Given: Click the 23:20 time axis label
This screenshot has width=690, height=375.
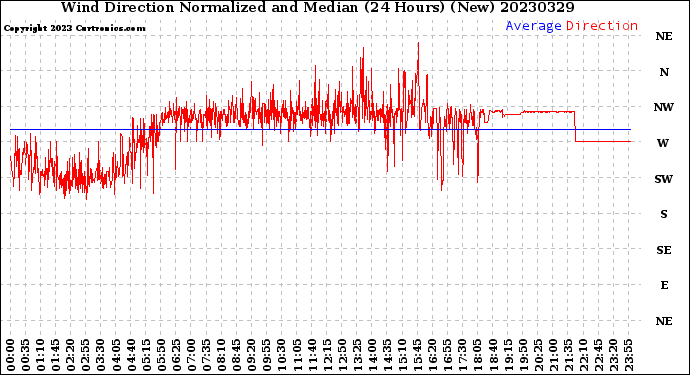Looking at the screenshot, I should tap(613, 355).
